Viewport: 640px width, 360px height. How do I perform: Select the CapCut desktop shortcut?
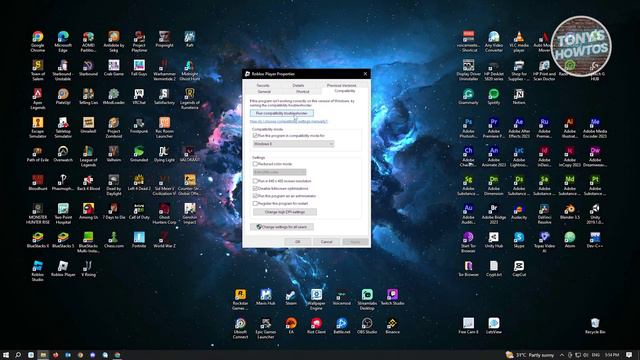click(x=519, y=269)
